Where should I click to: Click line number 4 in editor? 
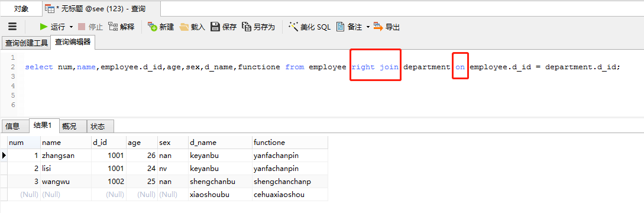13,86
